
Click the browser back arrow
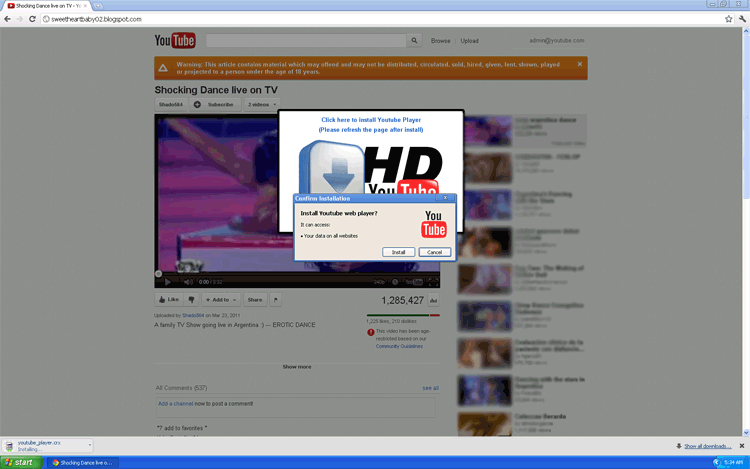pos(8,19)
